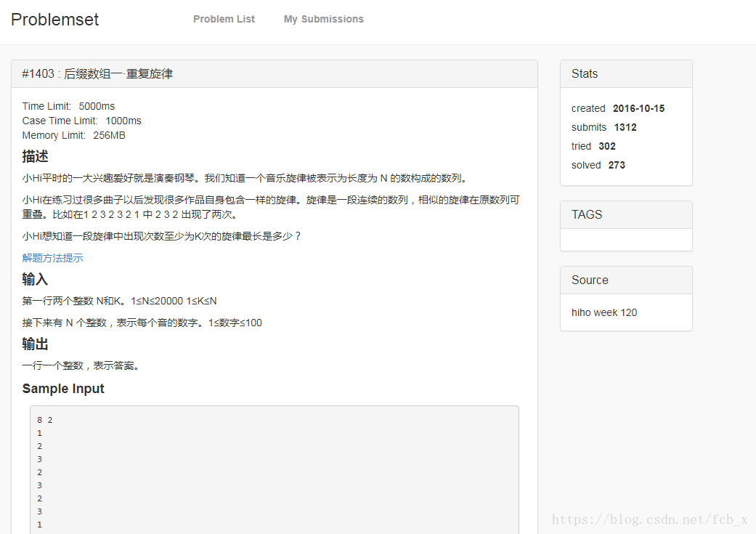Screen dimensions: 756x534
Task: Click the Memory Limit 256MB text
Action: [x=74, y=136]
